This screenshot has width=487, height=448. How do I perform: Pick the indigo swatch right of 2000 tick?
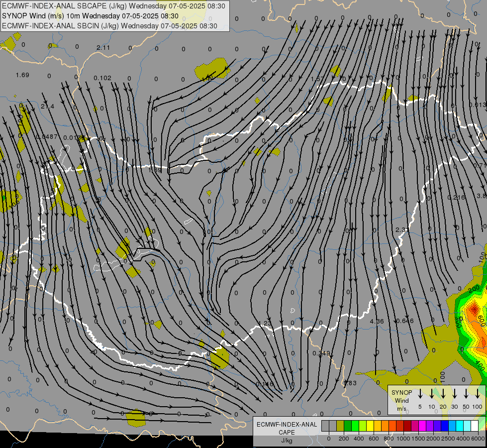pos(437,426)
